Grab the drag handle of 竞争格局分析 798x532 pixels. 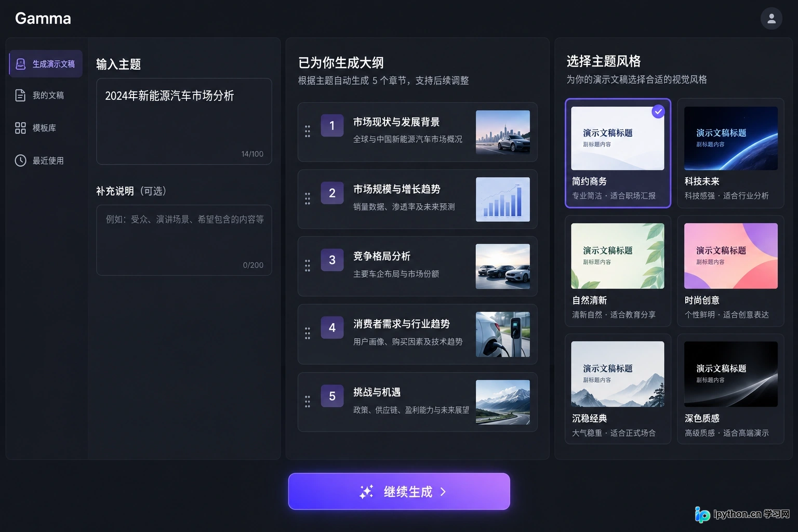(x=308, y=265)
